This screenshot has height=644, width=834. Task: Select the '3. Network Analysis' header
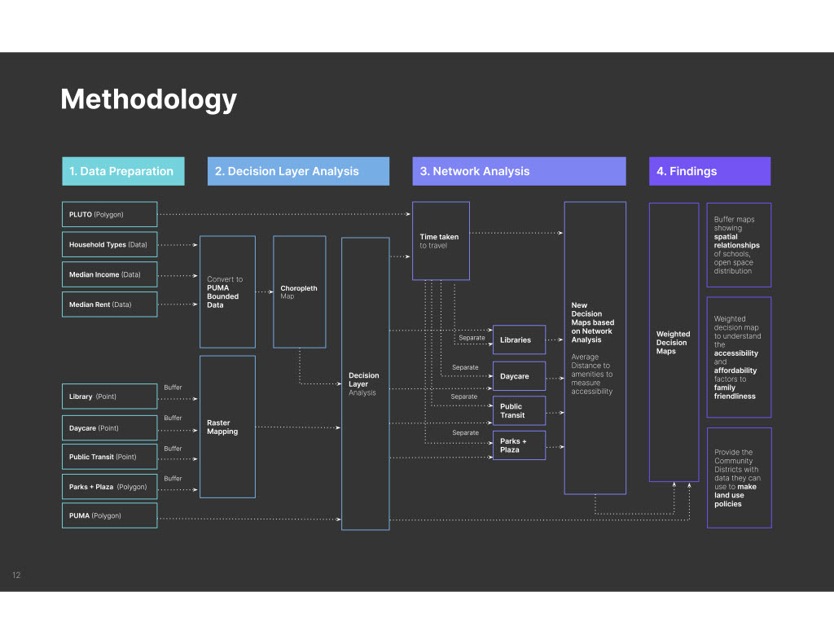click(519, 171)
